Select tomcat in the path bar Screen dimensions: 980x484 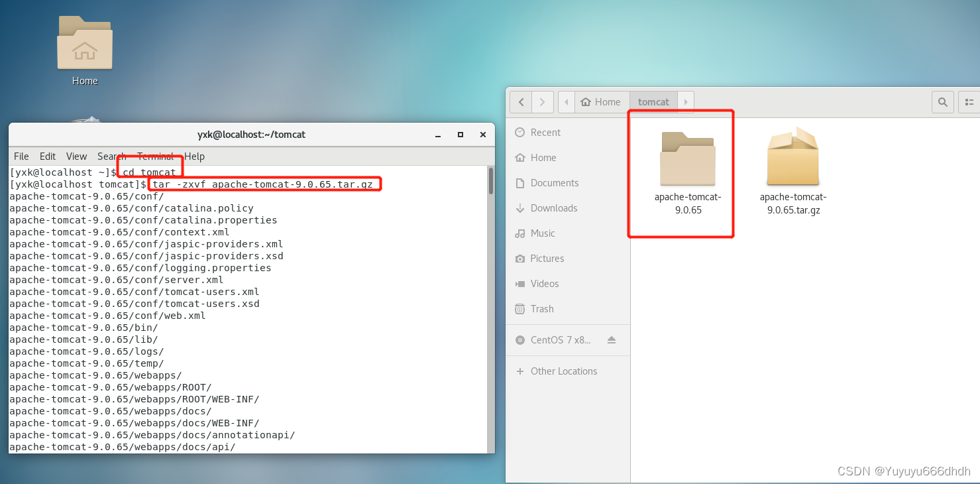pos(653,101)
